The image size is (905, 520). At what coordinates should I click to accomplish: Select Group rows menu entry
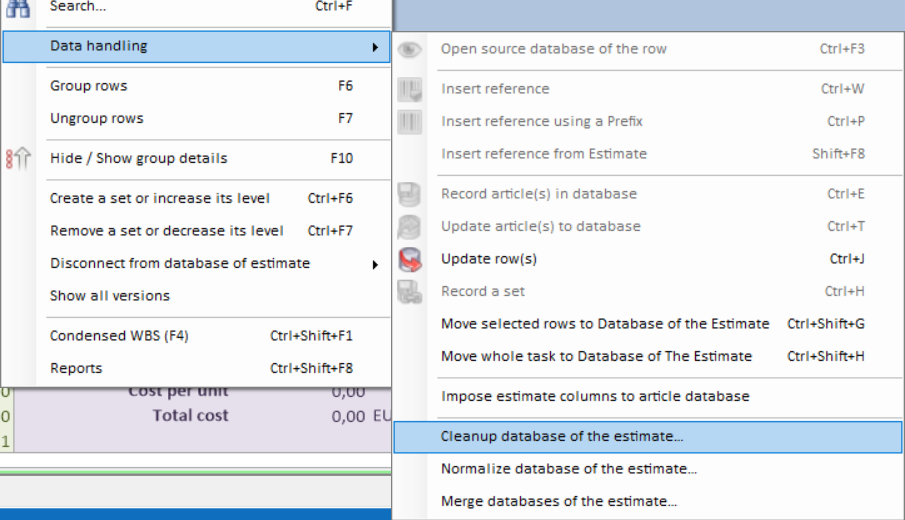pyautogui.click(x=89, y=86)
